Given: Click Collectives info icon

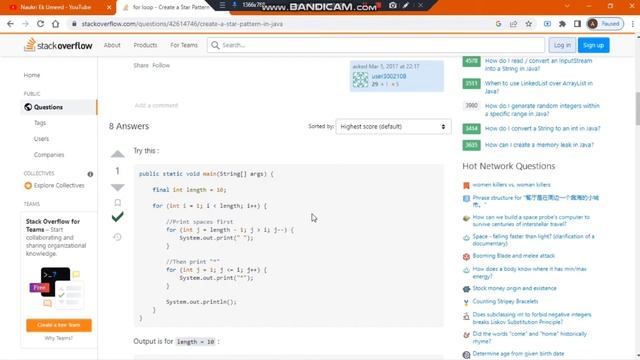Looking at the screenshot, I should point(90,174).
